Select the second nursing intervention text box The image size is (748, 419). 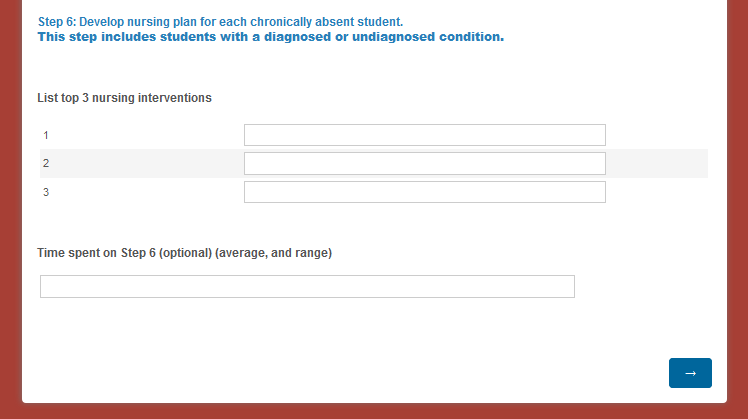pos(424,163)
